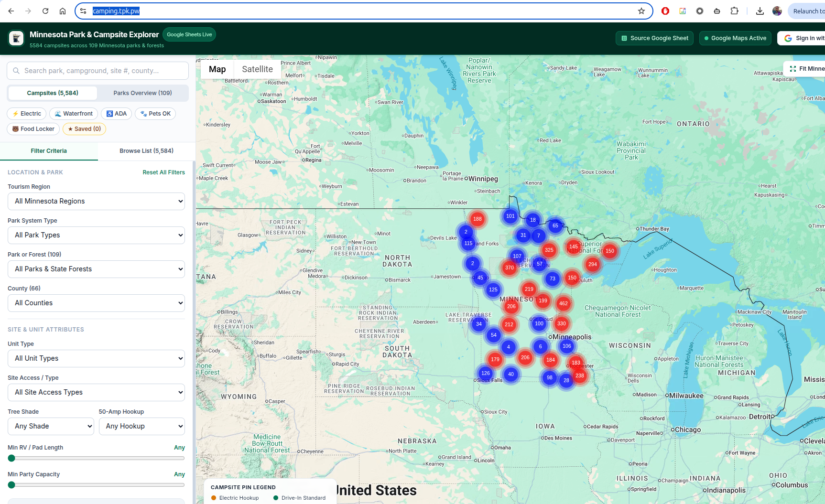Screen dimensions: 825x504
Task: Open the browser profile avatar
Action: click(777, 11)
